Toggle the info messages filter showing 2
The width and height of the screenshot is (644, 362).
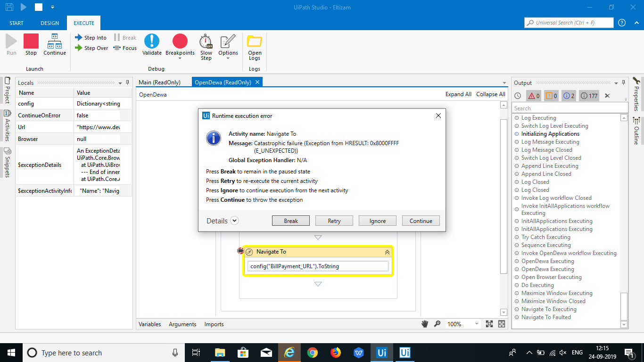pos(569,96)
